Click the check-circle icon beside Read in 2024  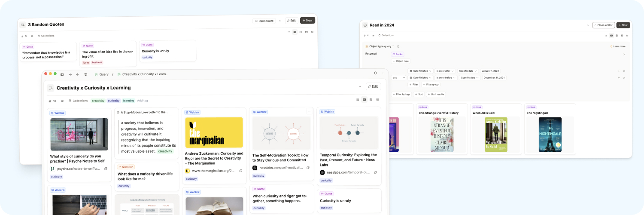tap(365, 25)
